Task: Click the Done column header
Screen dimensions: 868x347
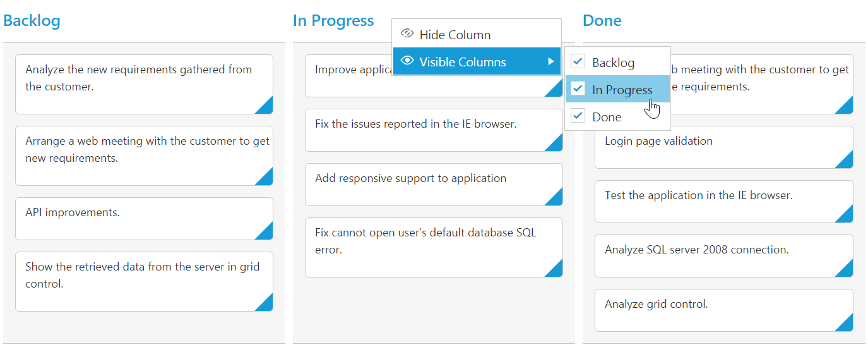Action: click(602, 21)
